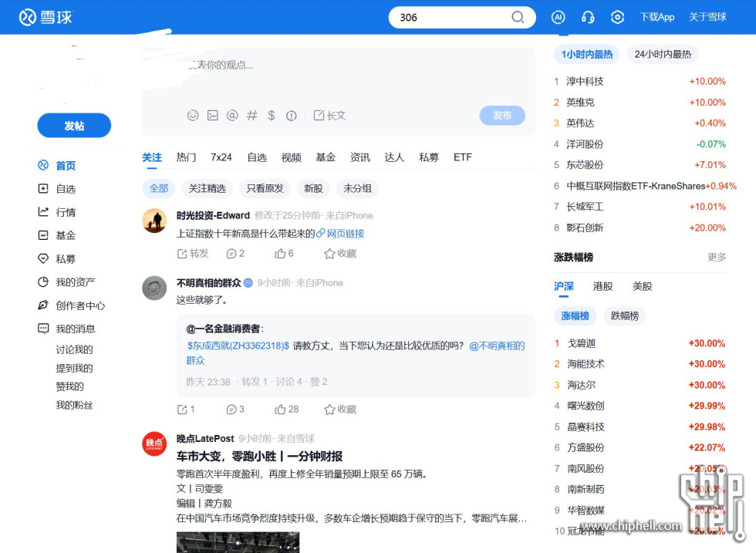Insert a stock symbol with $ icon
The image size is (756, 553).
point(272,115)
